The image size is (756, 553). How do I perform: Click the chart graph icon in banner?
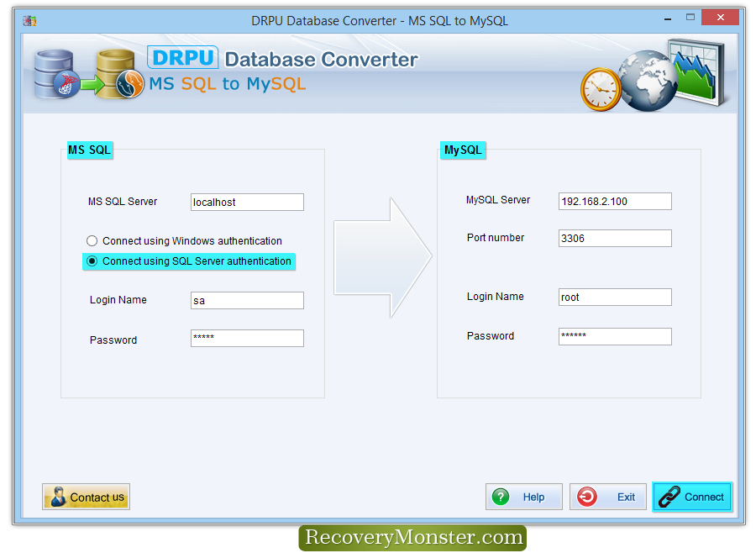point(697,71)
